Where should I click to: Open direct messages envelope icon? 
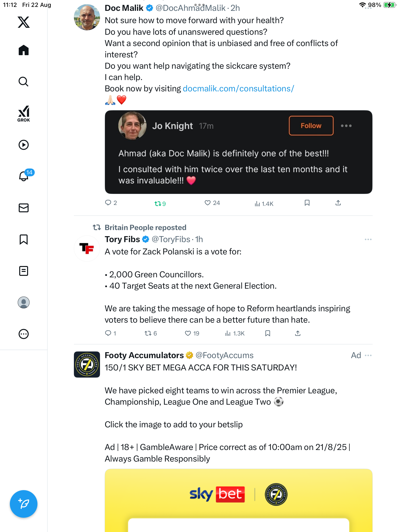coord(24,208)
